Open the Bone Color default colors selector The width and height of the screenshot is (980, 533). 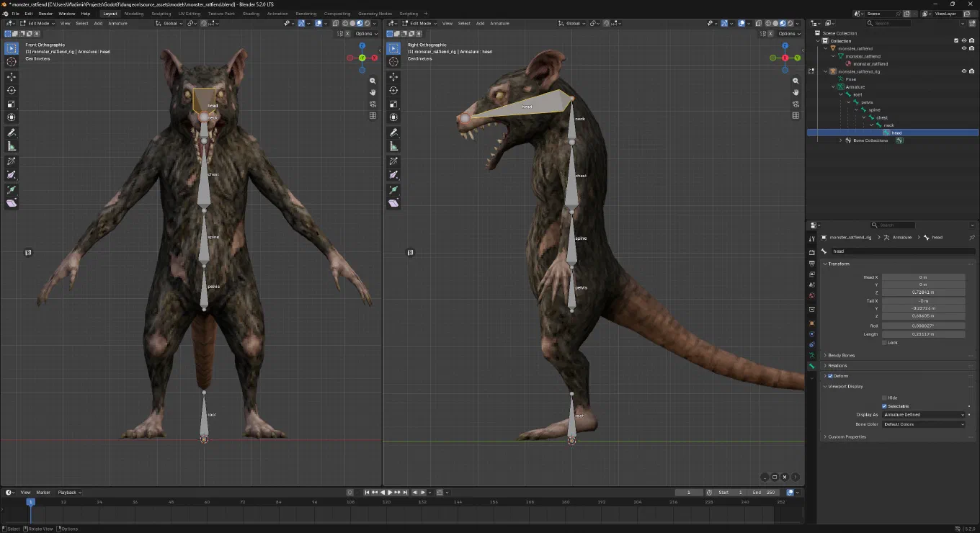click(x=924, y=424)
